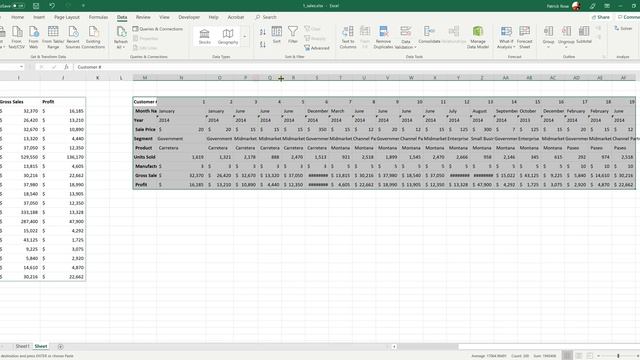Screen dimensions: 640x360
Task: Open Advanced filter options
Action: [x=317, y=48]
